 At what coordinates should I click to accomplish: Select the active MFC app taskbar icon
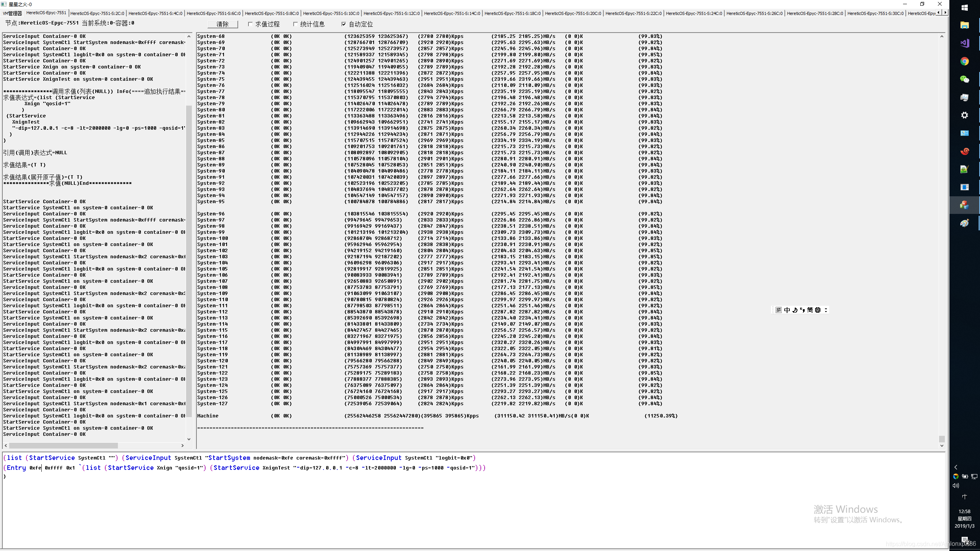964,205
